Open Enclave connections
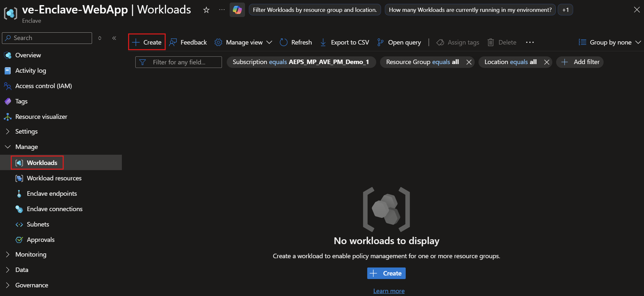Viewport: 644px width, 296px height. [55, 209]
